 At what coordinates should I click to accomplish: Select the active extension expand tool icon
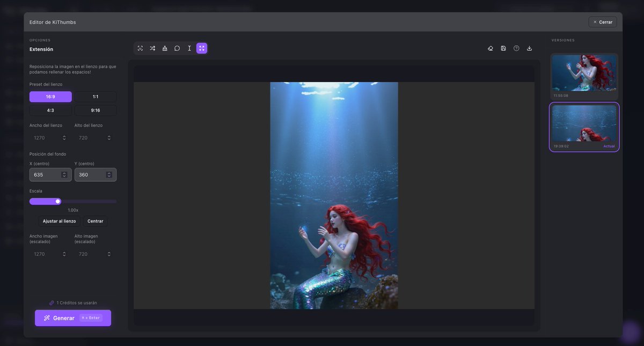tap(202, 48)
